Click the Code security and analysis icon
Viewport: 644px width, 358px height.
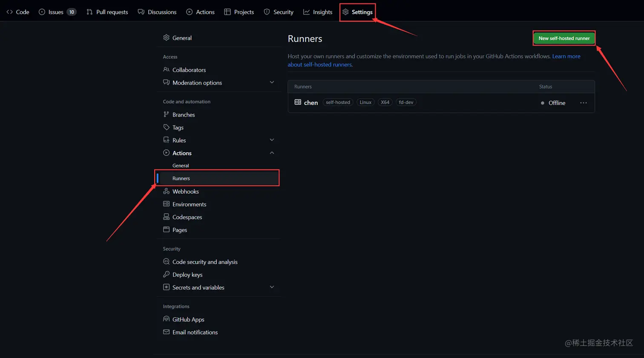[x=166, y=261]
